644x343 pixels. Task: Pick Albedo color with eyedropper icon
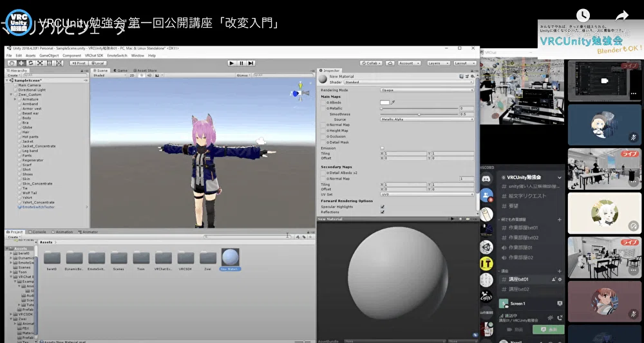(x=393, y=102)
